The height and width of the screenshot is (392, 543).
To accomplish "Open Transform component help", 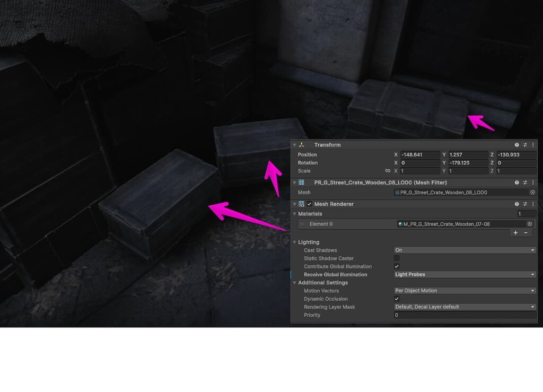I will [x=517, y=144].
